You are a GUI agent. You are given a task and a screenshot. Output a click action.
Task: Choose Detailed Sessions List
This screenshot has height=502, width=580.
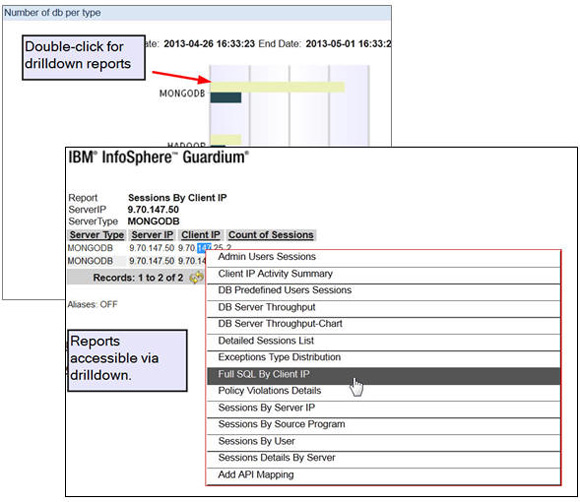(x=384, y=341)
